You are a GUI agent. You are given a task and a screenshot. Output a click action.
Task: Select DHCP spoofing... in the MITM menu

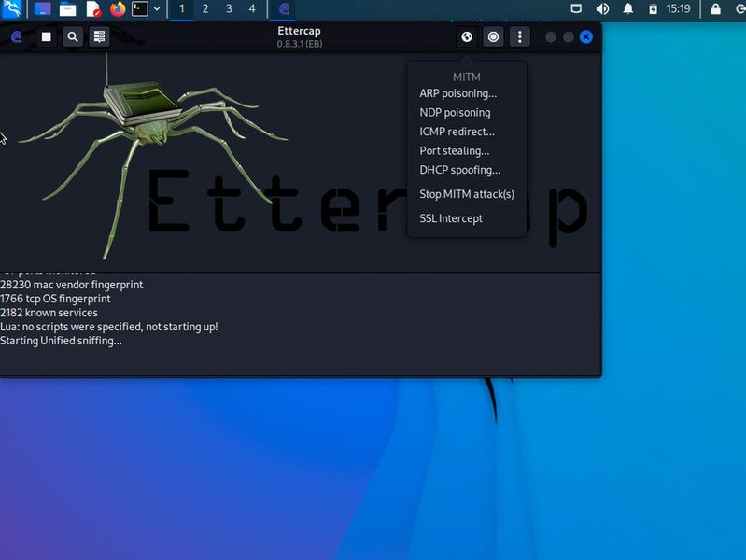coord(459,170)
